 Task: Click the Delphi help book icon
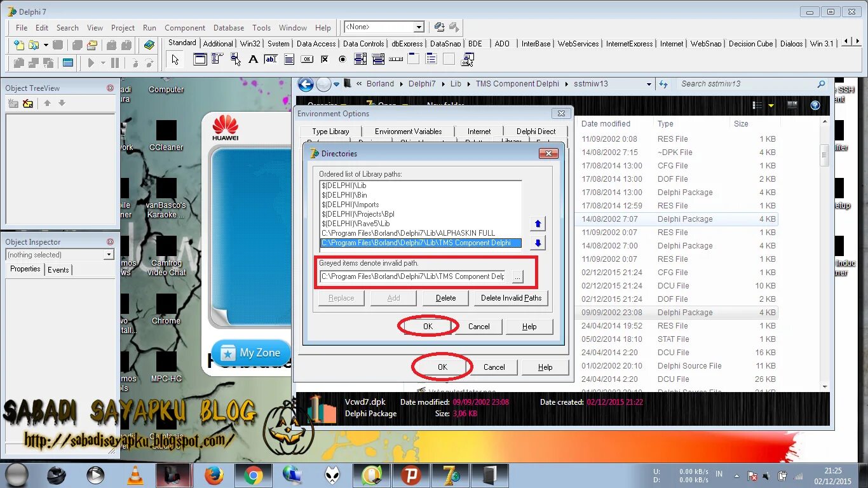click(x=149, y=45)
